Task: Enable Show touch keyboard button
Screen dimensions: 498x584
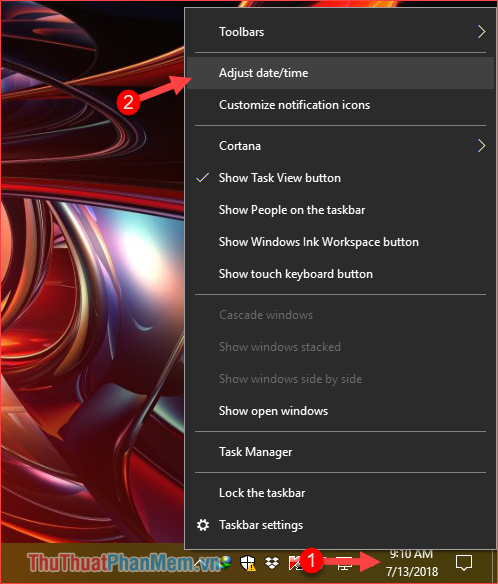Action: coord(340,274)
